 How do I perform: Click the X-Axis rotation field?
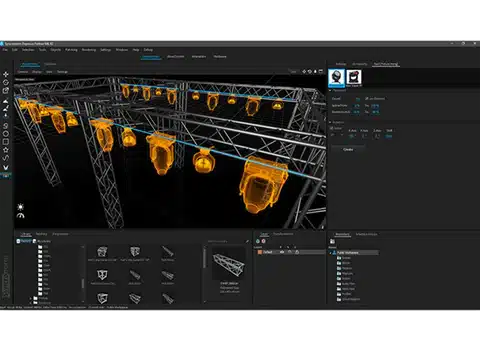352,136
